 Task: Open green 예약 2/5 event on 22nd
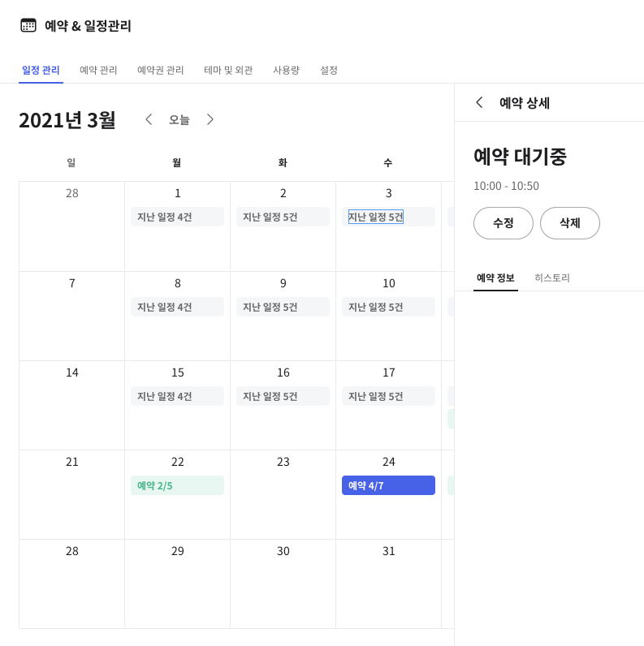[x=177, y=485]
